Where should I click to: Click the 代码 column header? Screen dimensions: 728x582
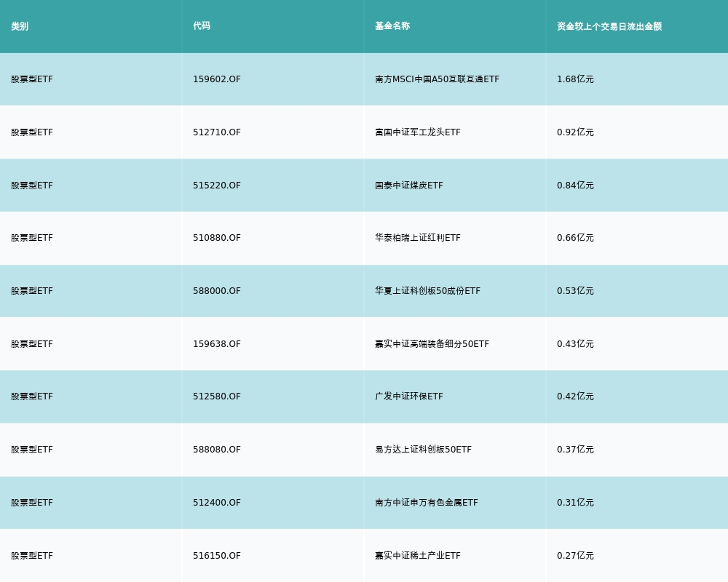pyautogui.click(x=202, y=26)
